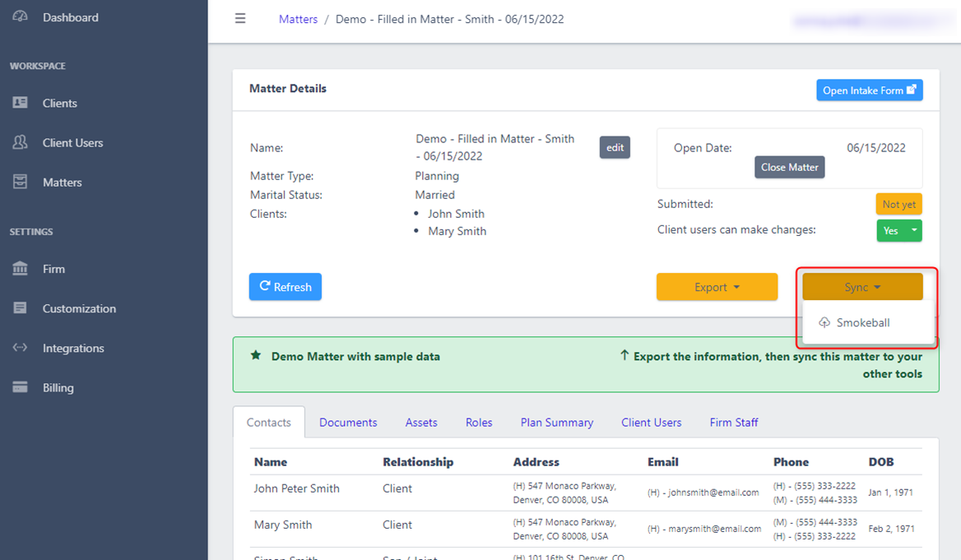Screen dimensions: 961x560
Task: Click the Customization list icon
Action: (x=21, y=308)
